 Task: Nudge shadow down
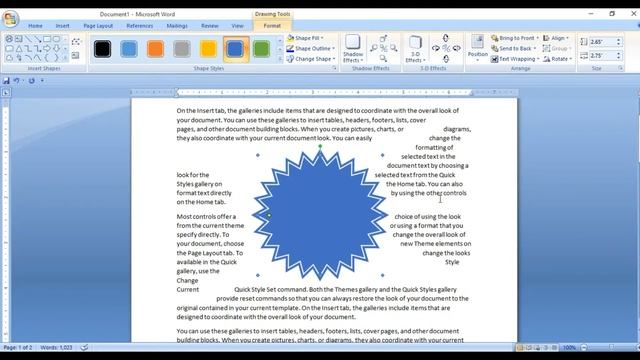pos(383,58)
